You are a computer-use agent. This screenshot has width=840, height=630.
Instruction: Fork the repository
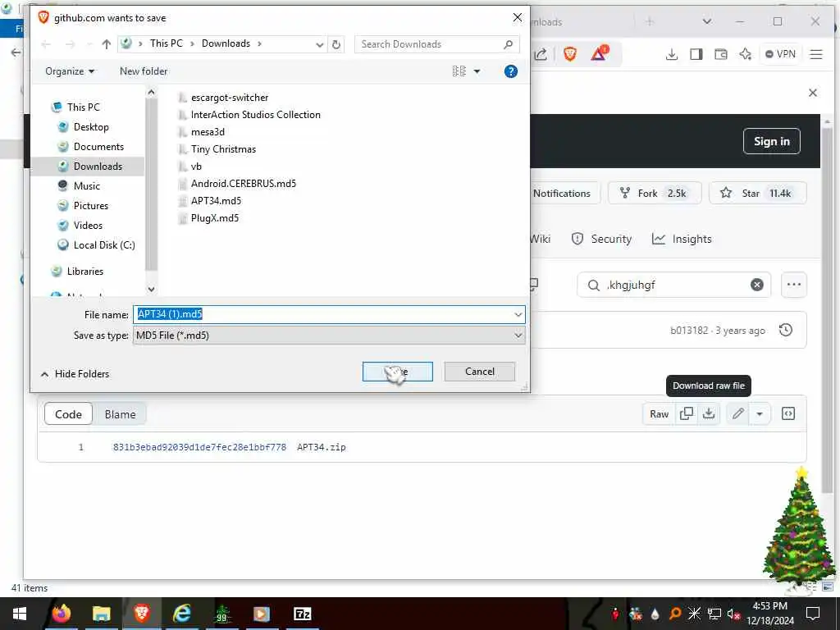[x=654, y=194]
